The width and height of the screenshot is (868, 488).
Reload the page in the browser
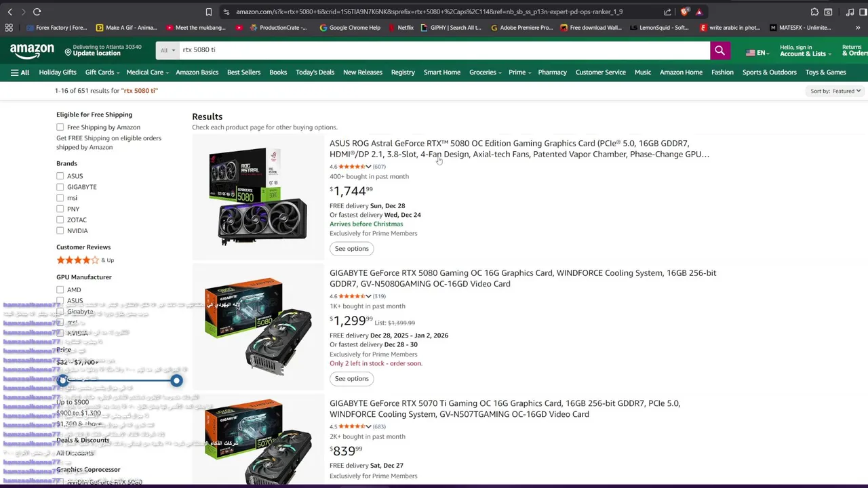[x=37, y=12]
